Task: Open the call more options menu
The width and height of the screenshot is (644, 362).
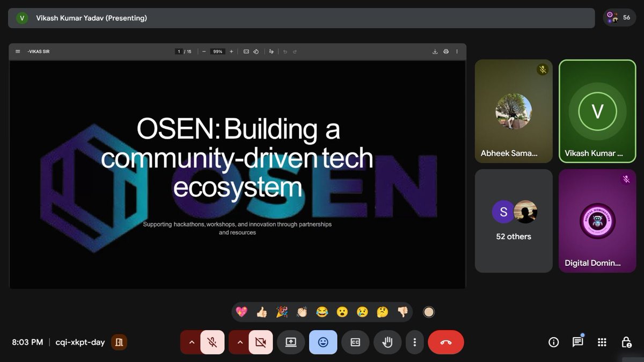Action: (414, 342)
